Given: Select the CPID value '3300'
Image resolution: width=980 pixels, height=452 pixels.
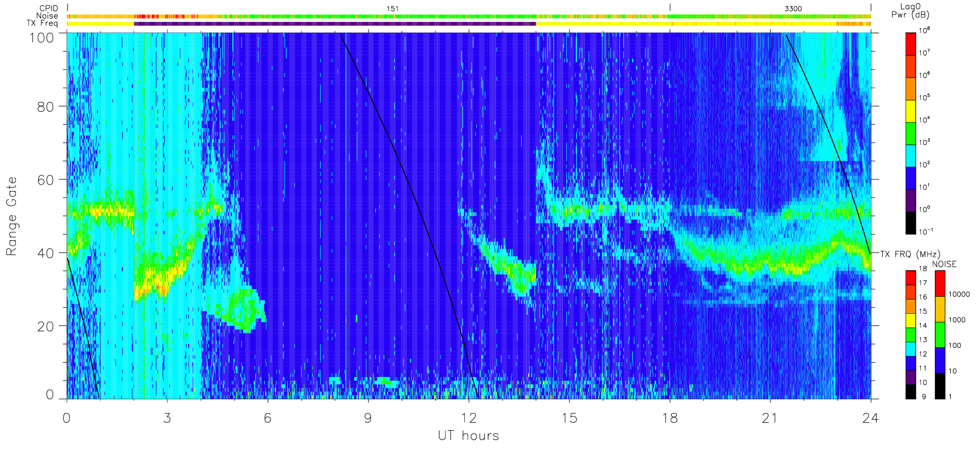Looking at the screenshot, I should (793, 9).
